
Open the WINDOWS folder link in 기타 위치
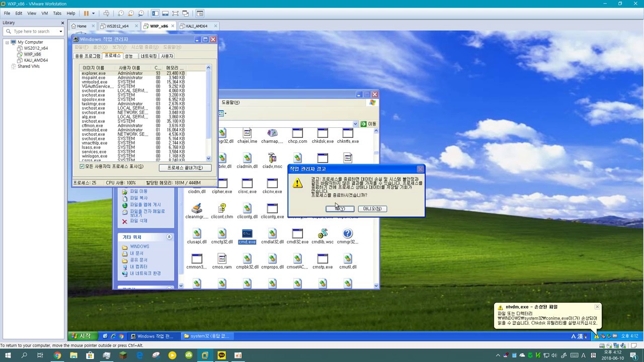(139, 247)
